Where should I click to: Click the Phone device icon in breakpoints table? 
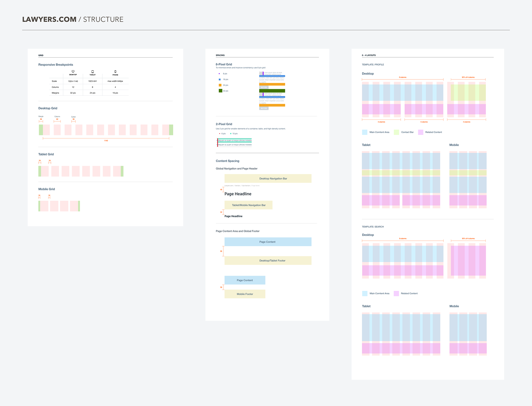(115, 72)
